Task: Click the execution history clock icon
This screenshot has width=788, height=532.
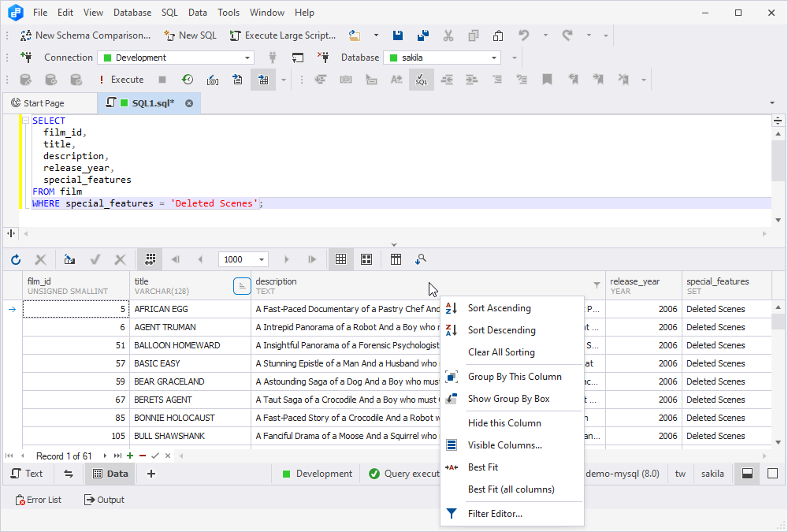Action: pyautogui.click(x=188, y=80)
